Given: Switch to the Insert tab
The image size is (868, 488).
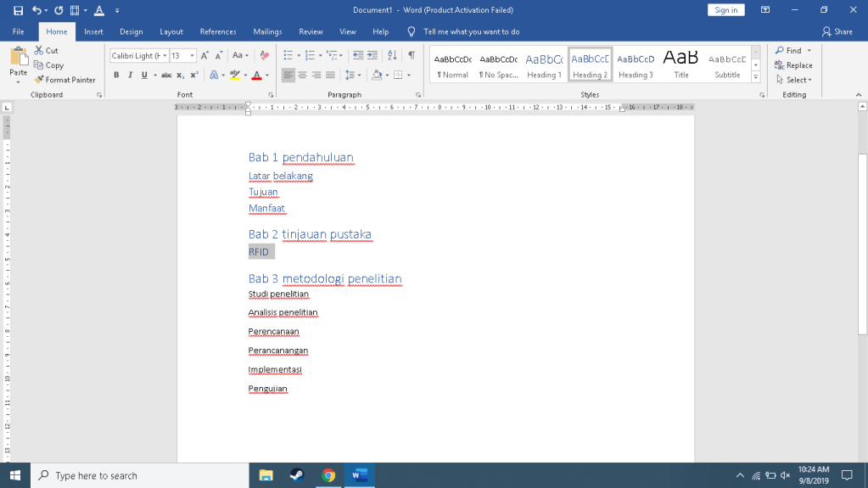Looking at the screenshot, I should [93, 31].
